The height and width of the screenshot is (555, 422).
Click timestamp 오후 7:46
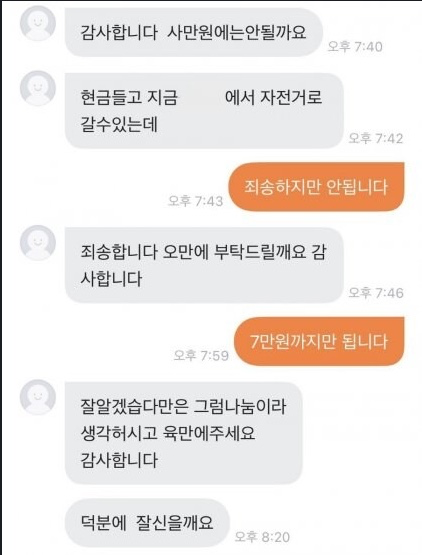[376, 293]
